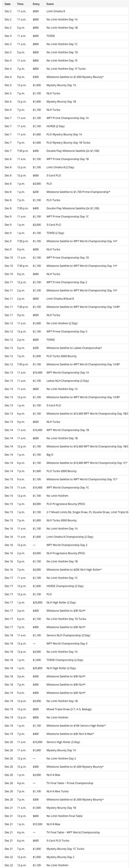The image size is (131, 868).
Task: Select the Mystery Bounty Day 1A row on Dec 5
Action: pos(65,85)
